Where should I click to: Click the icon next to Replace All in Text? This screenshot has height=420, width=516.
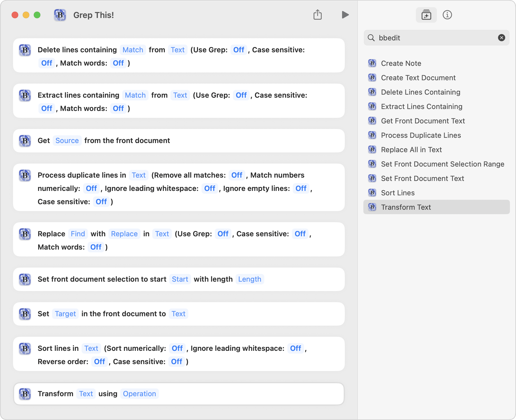tap(372, 150)
